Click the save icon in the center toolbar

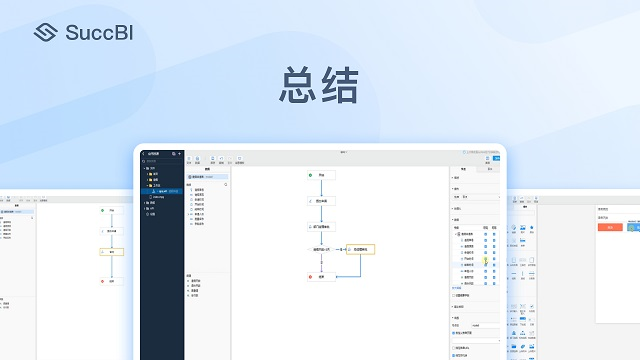coord(212,158)
